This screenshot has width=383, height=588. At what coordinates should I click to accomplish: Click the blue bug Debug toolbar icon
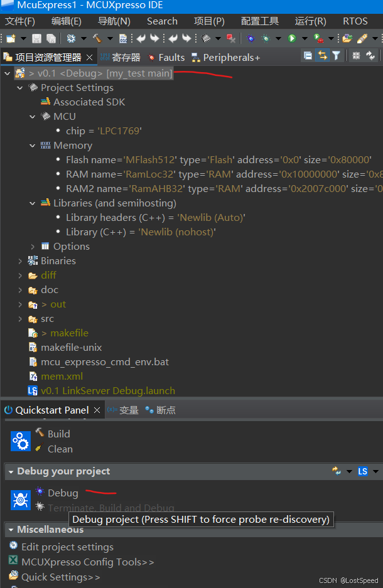[251, 38]
